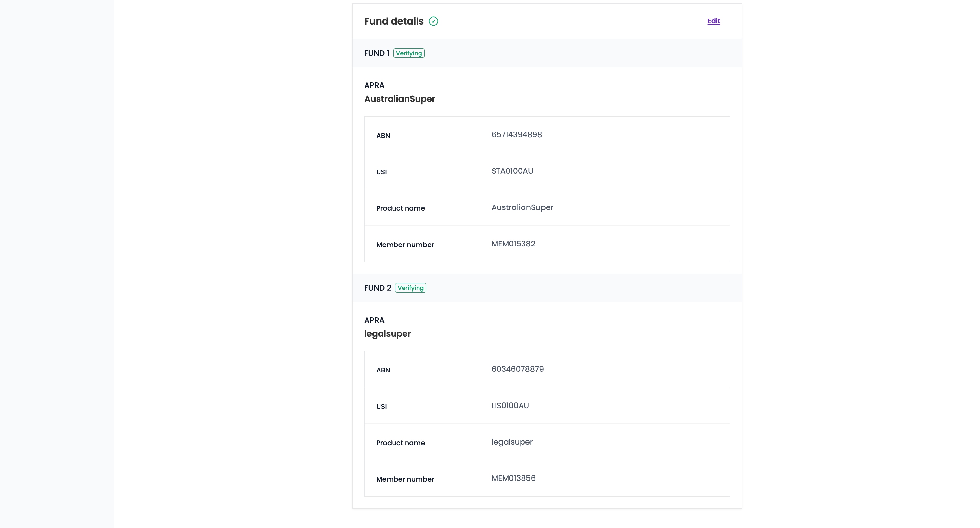Click member number MEM013856
980x528 pixels.
513,478
